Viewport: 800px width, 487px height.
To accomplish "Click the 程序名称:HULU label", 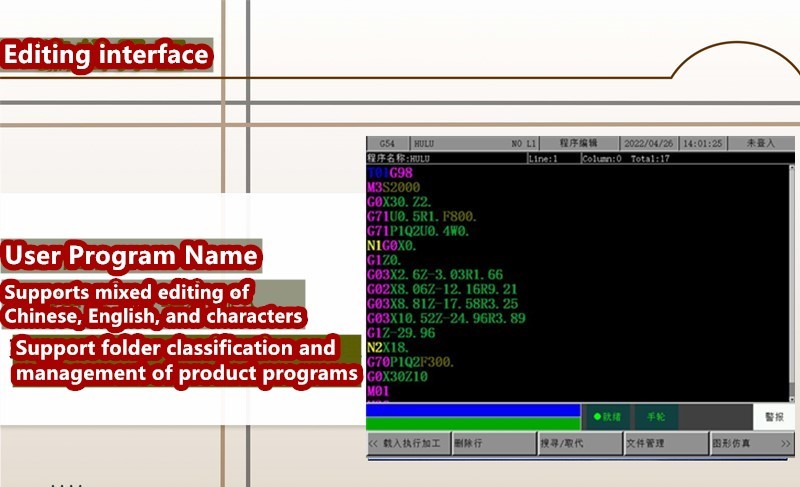I will pyautogui.click(x=398, y=158).
